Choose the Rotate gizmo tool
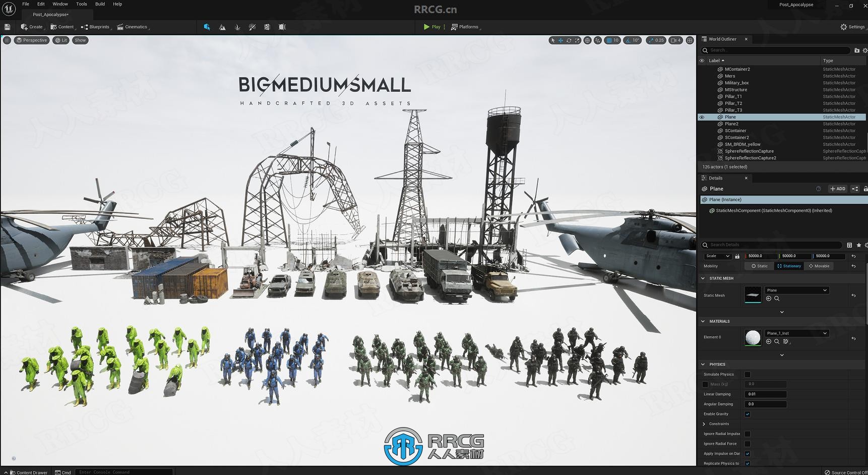The width and height of the screenshot is (868, 475). pyautogui.click(x=569, y=40)
